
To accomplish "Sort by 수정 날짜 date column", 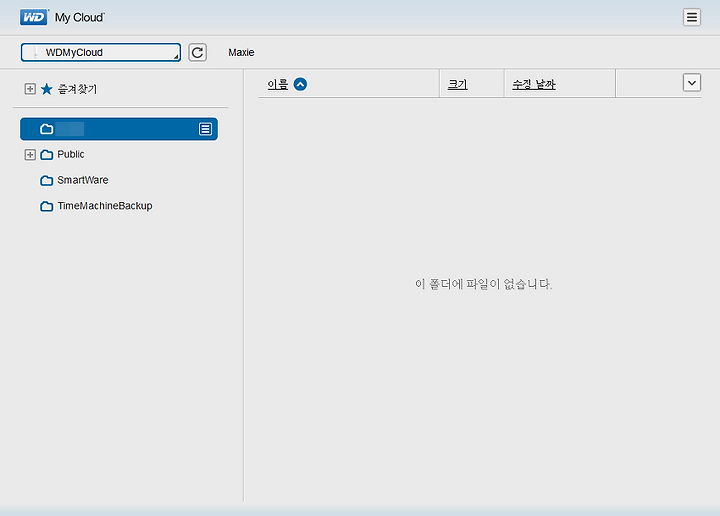I will pyautogui.click(x=534, y=84).
